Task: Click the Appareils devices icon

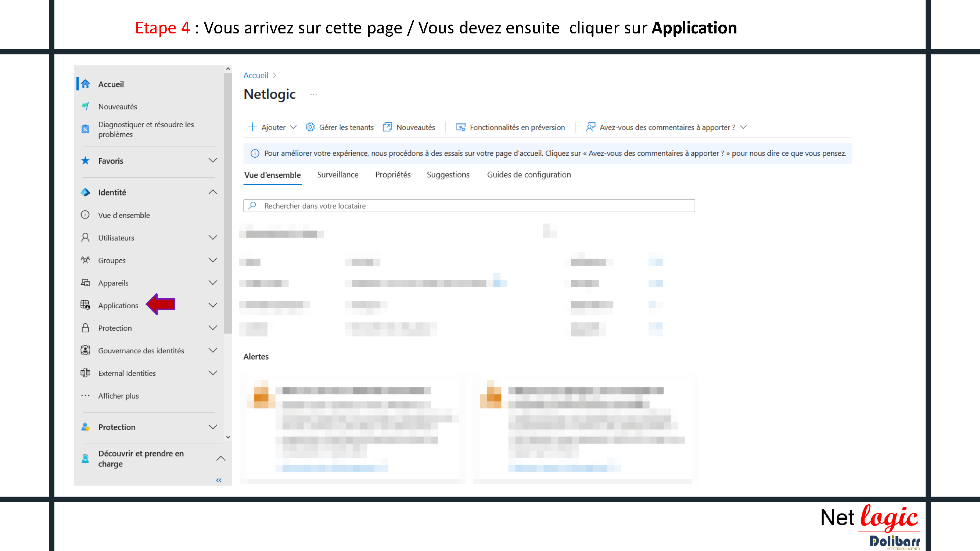Action: 85,282
